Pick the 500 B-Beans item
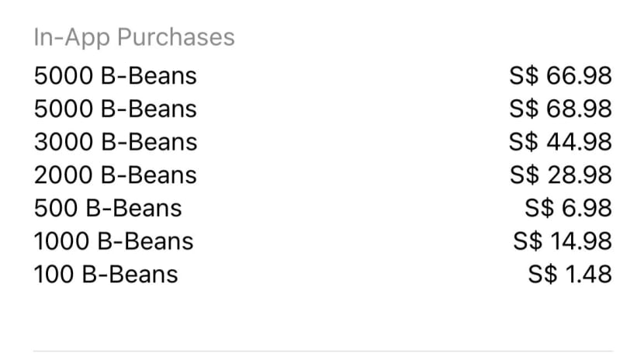This screenshot has height=363, width=644. click(108, 209)
